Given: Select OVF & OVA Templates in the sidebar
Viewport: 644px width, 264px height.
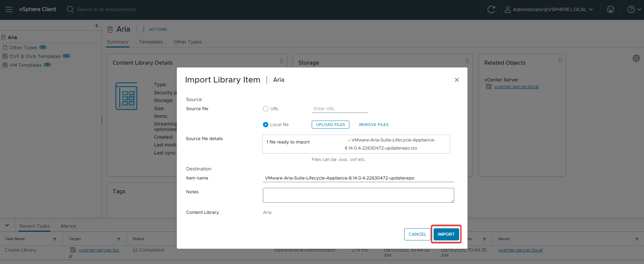Looking at the screenshot, I should pyautogui.click(x=35, y=56).
